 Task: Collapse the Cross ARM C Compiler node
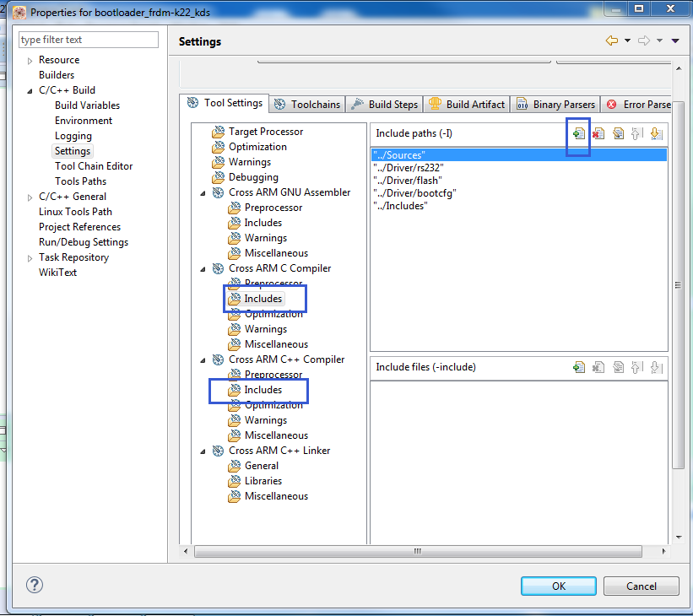pos(203,269)
